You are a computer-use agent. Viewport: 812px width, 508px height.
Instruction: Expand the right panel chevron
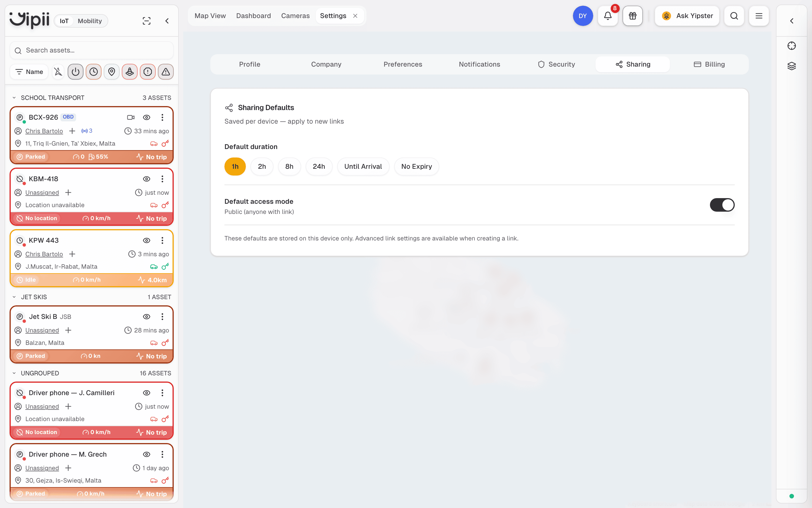(x=791, y=21)
